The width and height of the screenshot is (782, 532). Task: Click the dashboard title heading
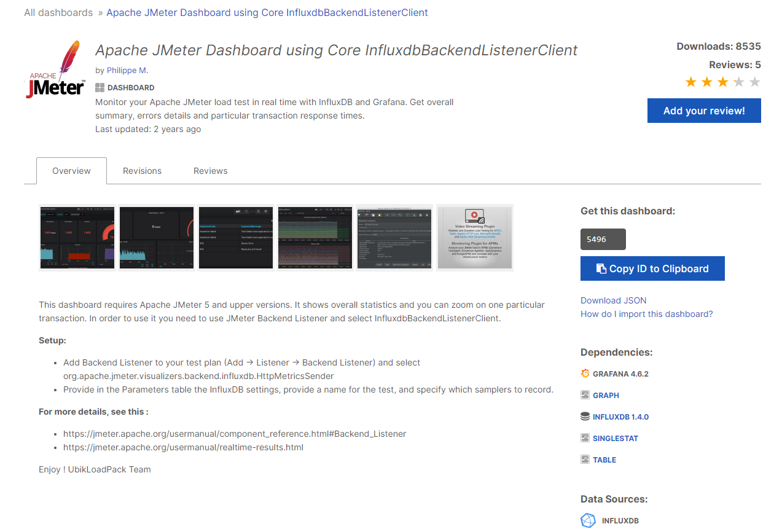(337, 50)
